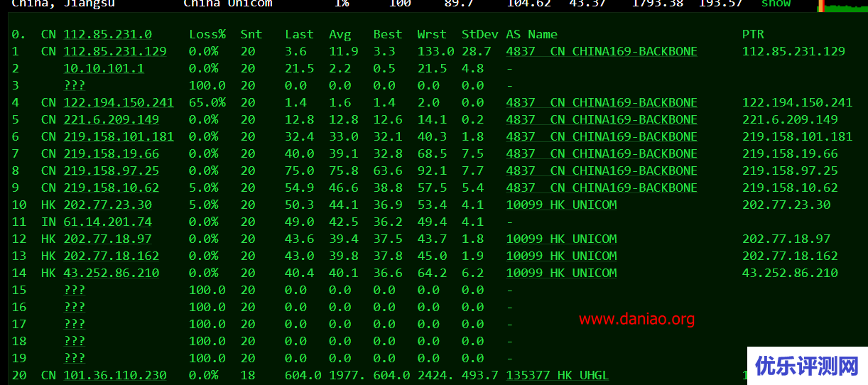Click the 61.14.201.74 address link
This screenshot has height=385, width=868.
coord(107,222)
